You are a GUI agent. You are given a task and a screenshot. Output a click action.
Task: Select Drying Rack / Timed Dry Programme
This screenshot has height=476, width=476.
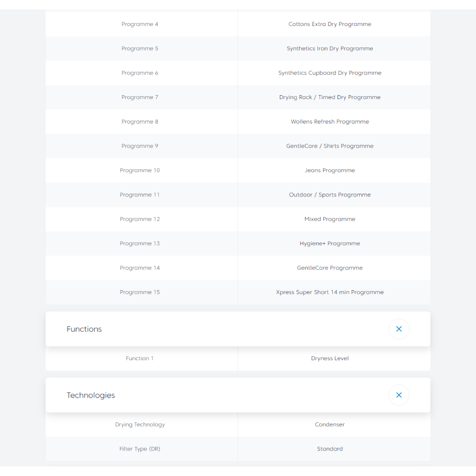[330, 97]
